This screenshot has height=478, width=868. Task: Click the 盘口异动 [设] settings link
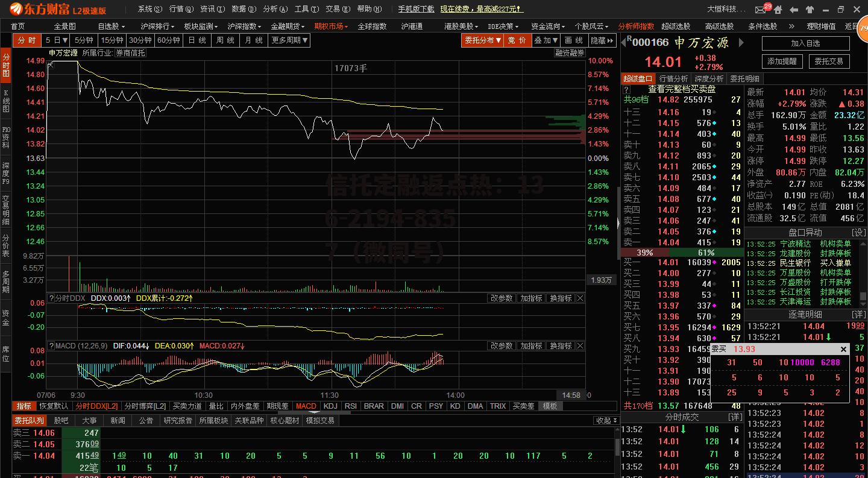click(858, 233)
